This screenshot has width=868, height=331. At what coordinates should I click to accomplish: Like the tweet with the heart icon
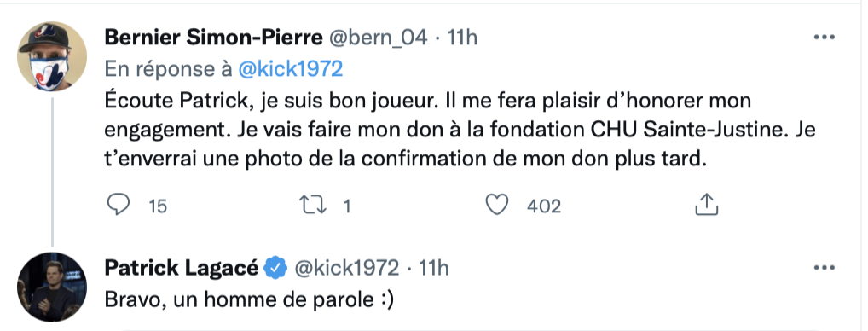tap(496, 206)
